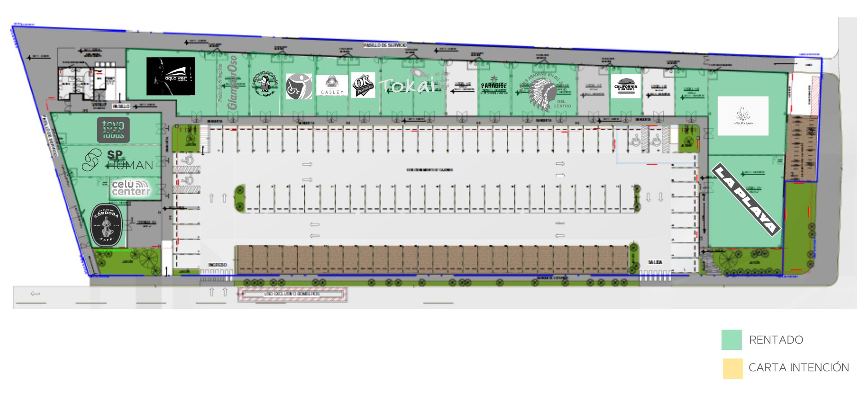
Task: Click the yellow Carta Intención legend swatch
Action: pos(732,368)
